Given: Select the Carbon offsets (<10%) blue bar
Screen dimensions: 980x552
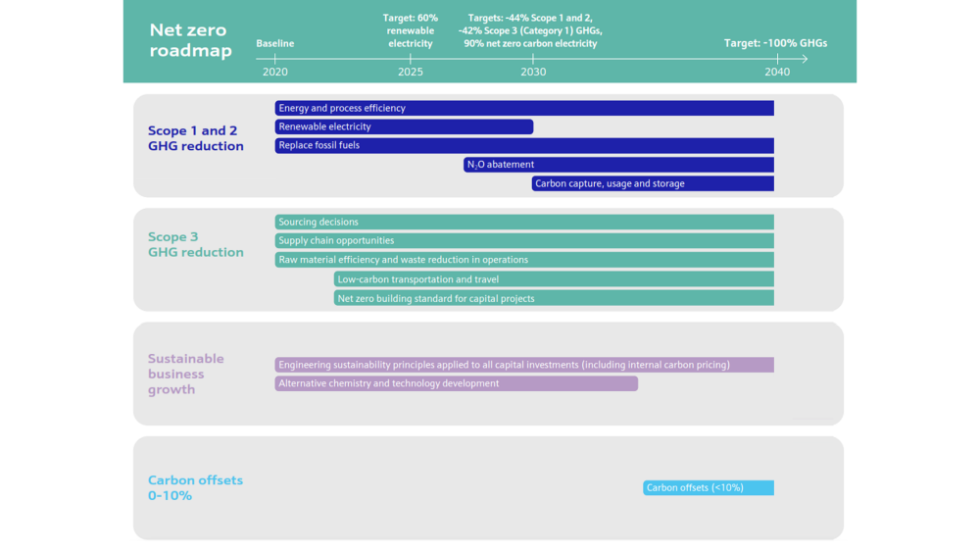Looking at the screenshot, I should (709, 487).
